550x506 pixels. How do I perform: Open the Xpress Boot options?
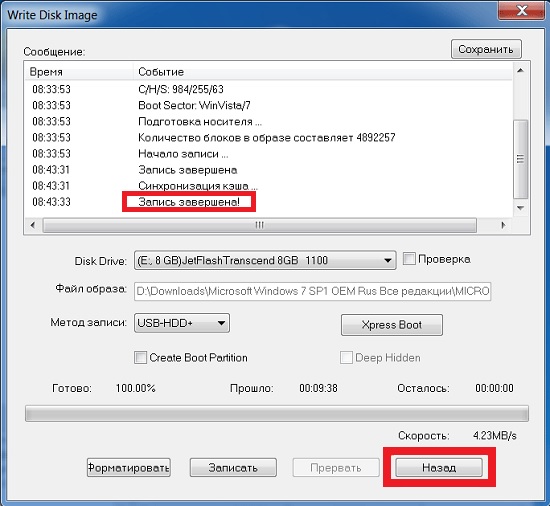pos(392,325)
